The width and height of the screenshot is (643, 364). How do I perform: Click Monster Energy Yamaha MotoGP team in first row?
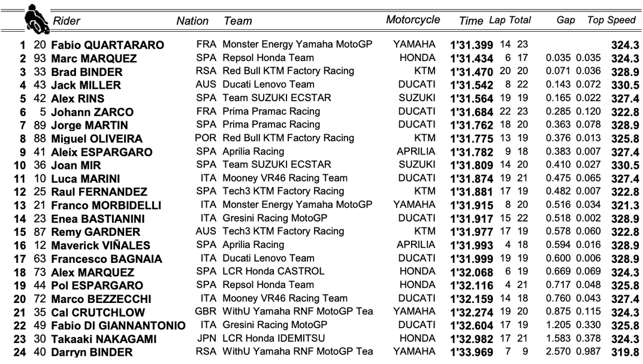tap(306, 45)
